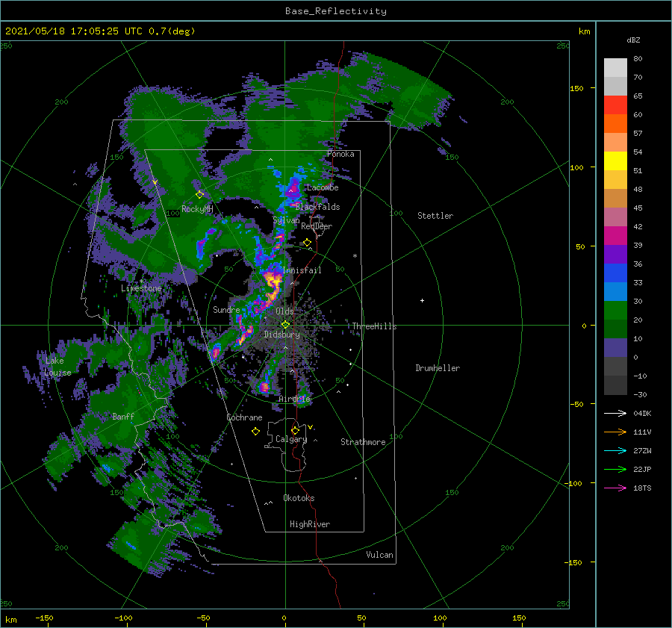672x628 pixels.
Task: Click the Innisfail label
Action: pyautogui.click(x=302, y=270)
